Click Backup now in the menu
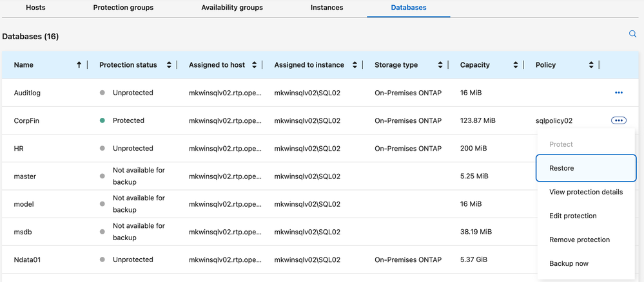The width and height of the screenshot is (644, 282). 569,263
